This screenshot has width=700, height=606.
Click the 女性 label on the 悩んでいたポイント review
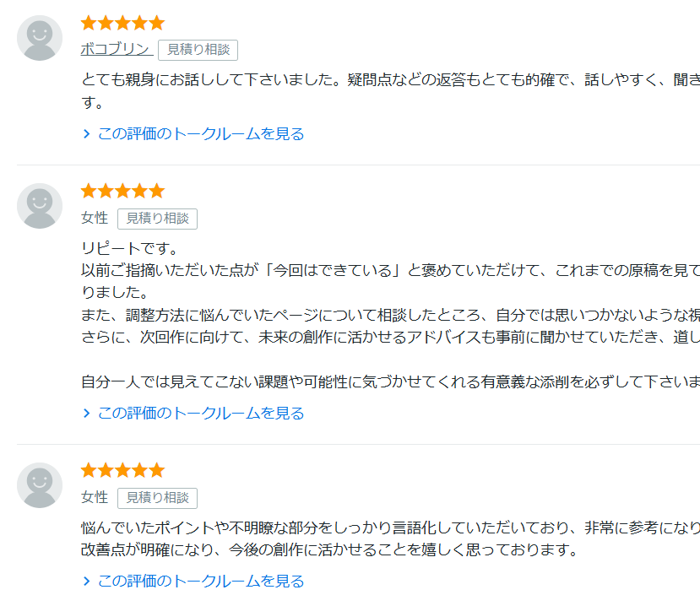95,498
